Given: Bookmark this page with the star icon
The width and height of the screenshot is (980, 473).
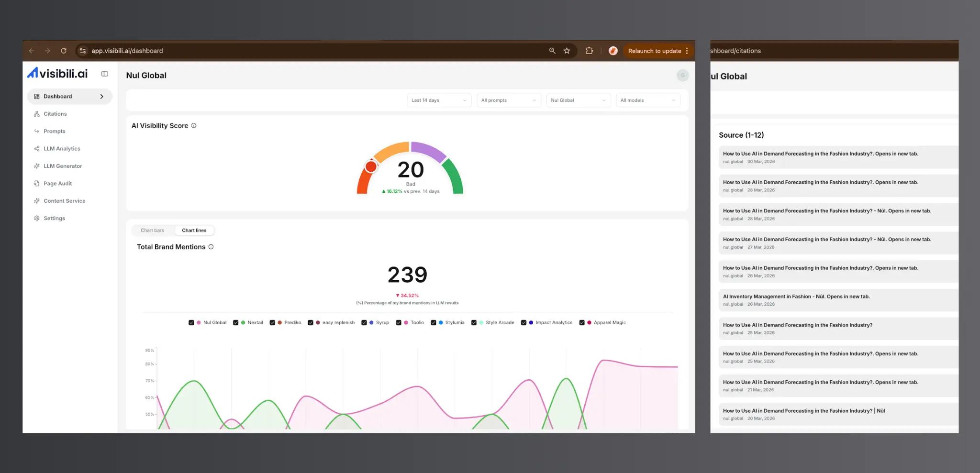Looking at the screenshot, I should coord(567,51).
